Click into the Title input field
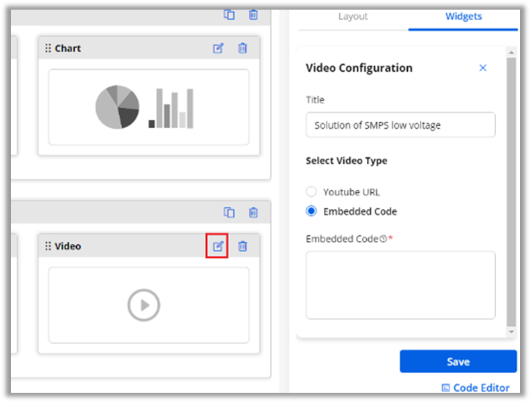This screenshot has height=403, width=532. click(x=400, y=125)
